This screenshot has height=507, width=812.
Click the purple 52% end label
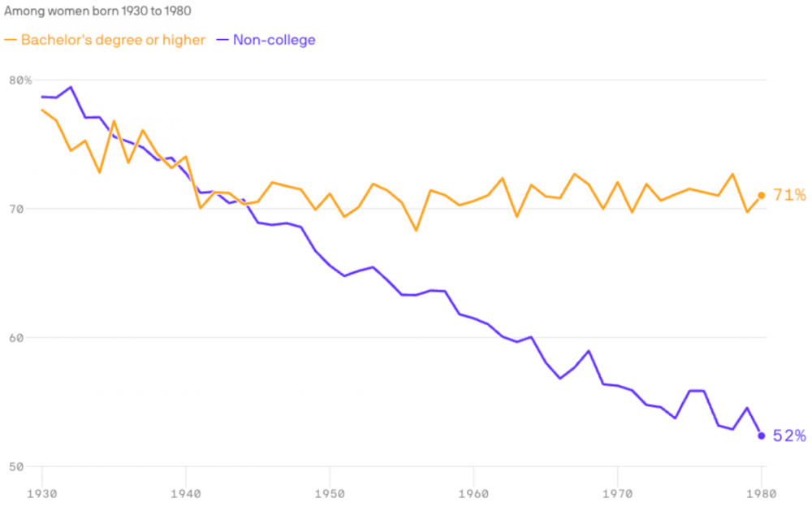[788, 436]
